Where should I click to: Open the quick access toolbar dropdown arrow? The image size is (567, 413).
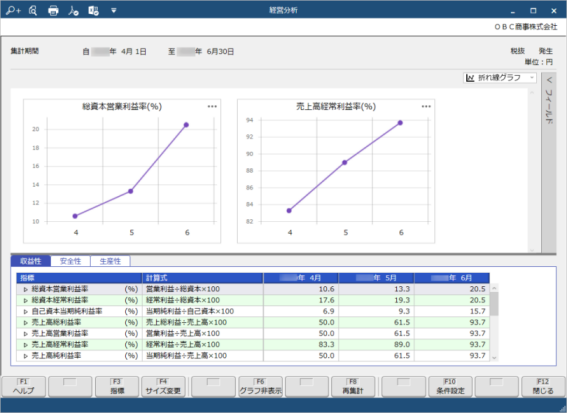tap(114, 10)
